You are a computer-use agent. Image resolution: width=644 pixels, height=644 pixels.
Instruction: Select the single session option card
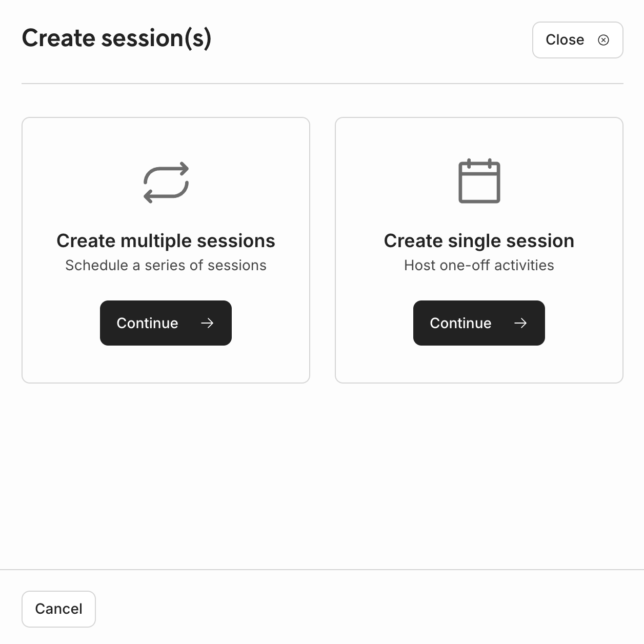click(x=479, y=138)
